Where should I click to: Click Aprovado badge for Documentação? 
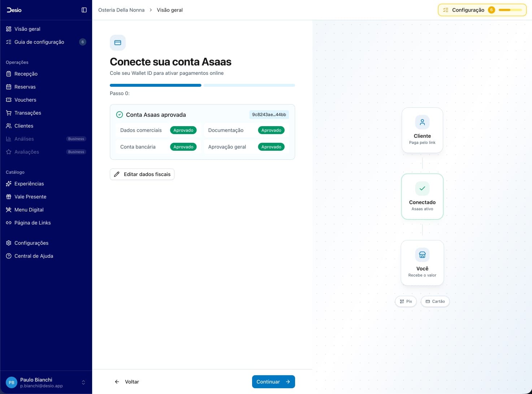coord(271,130)
